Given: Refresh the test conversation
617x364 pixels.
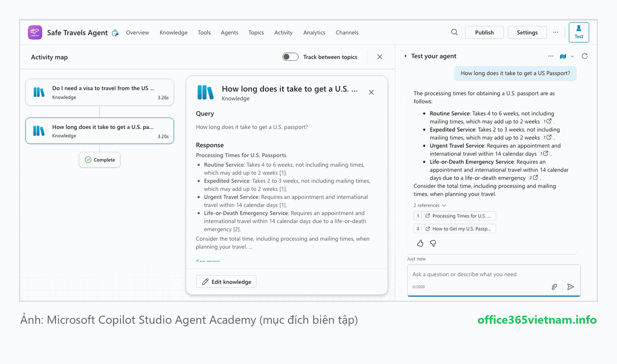Looking at the screenshot, I should (x=584, y=56).
